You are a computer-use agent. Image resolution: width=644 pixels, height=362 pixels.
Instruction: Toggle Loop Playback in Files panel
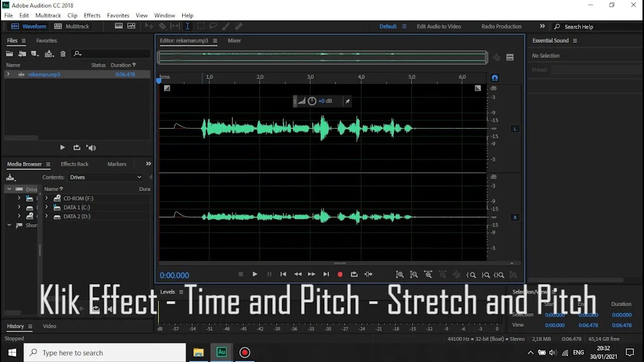point(76,147)
